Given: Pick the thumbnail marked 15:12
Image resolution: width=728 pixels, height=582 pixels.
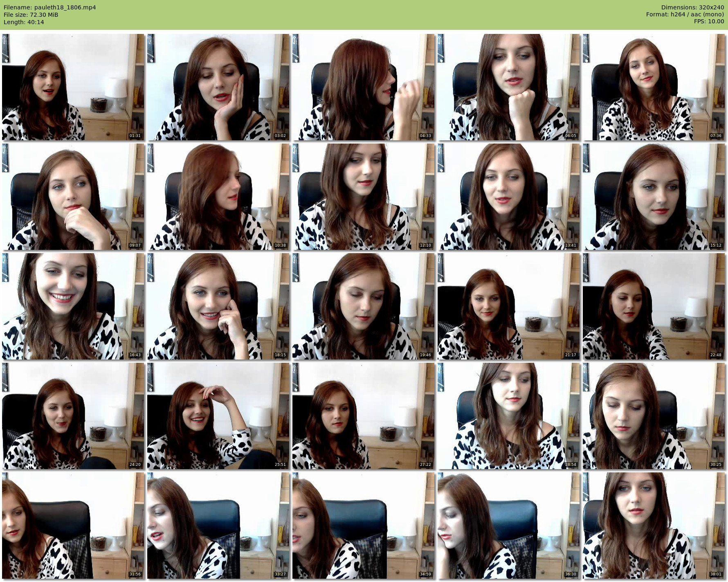Looking at the screenshot, I should tap(654, 197).
